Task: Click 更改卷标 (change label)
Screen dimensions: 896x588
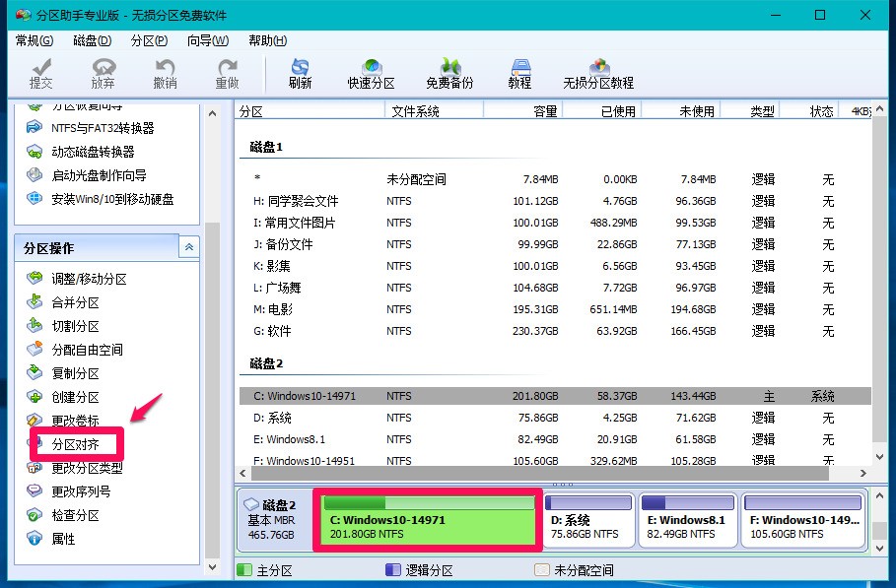Action: point(63,421)
